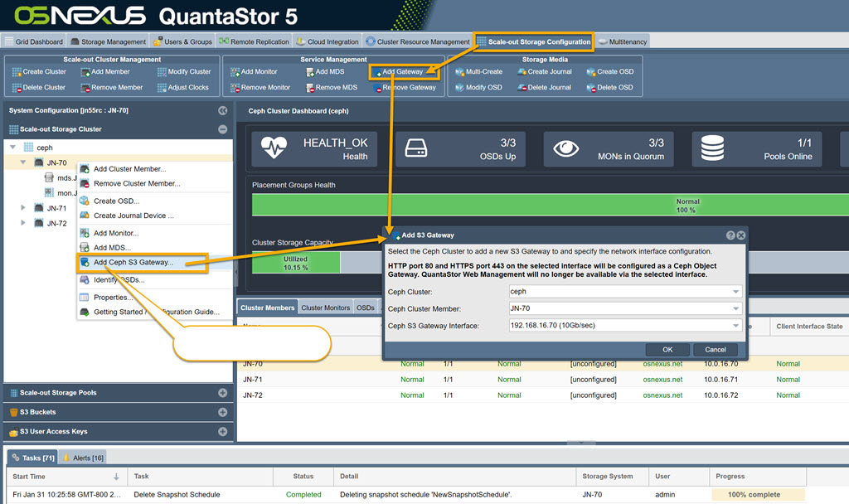Click the Placement Groups Health Normal bar
Screen dimensions: 849x504
551,206
